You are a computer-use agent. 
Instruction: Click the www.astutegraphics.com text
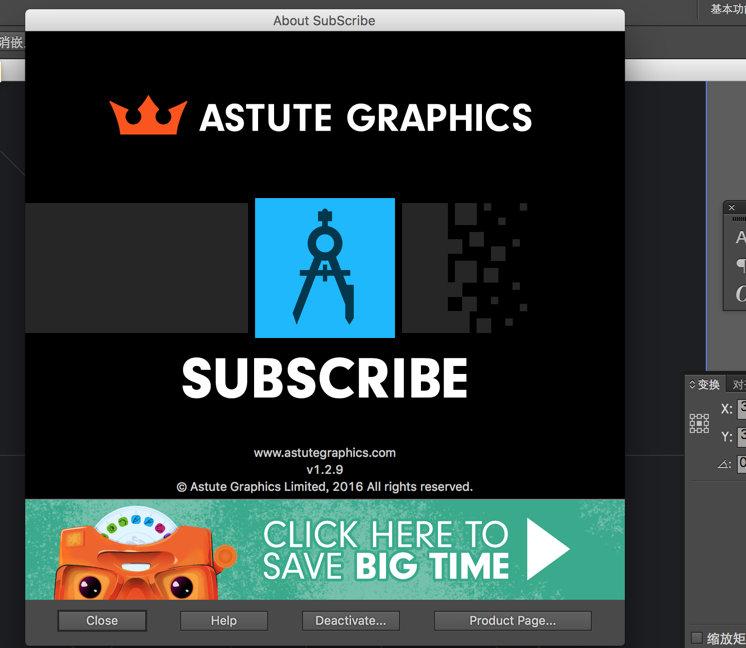324,452
